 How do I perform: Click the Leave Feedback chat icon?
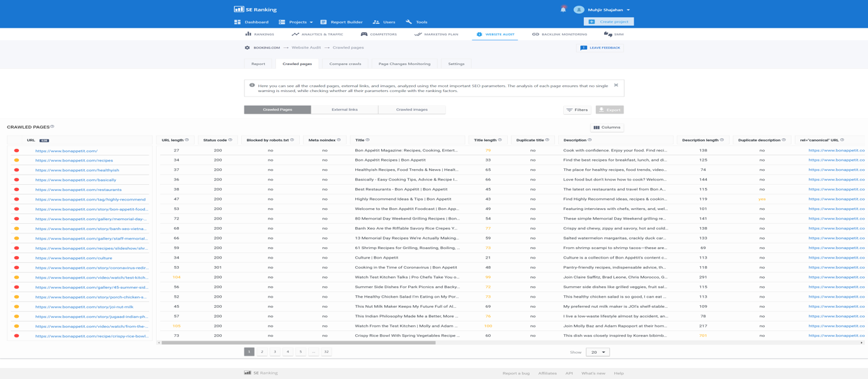[x=583, y=48]
